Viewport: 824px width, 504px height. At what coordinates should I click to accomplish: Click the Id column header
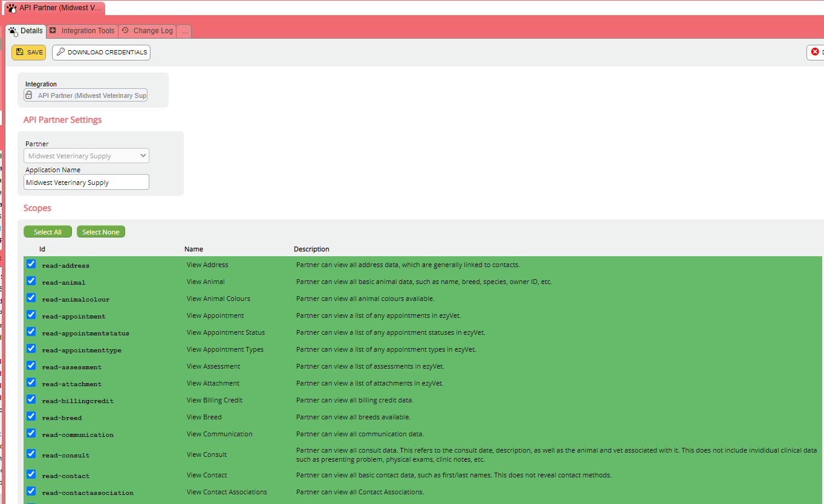pyautogui.click(x=42, y=249)
